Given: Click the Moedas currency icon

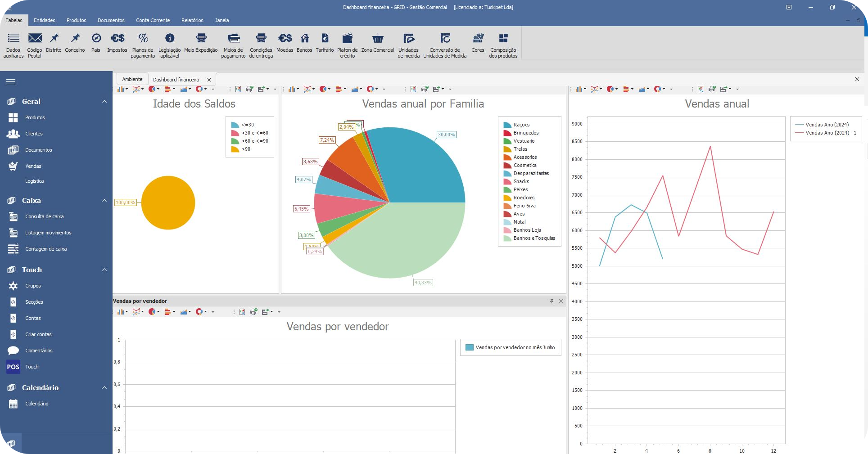Looking at the screenshot, I should tap(285, 39).
